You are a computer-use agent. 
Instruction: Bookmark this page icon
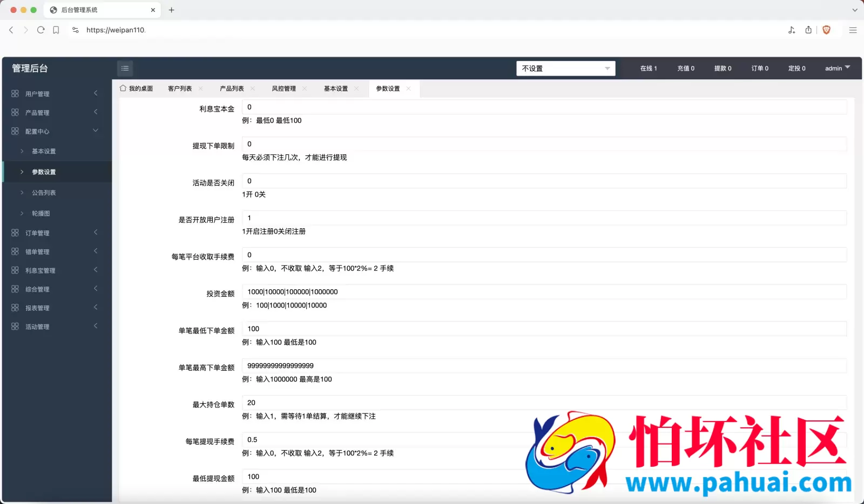pos(56,30)
